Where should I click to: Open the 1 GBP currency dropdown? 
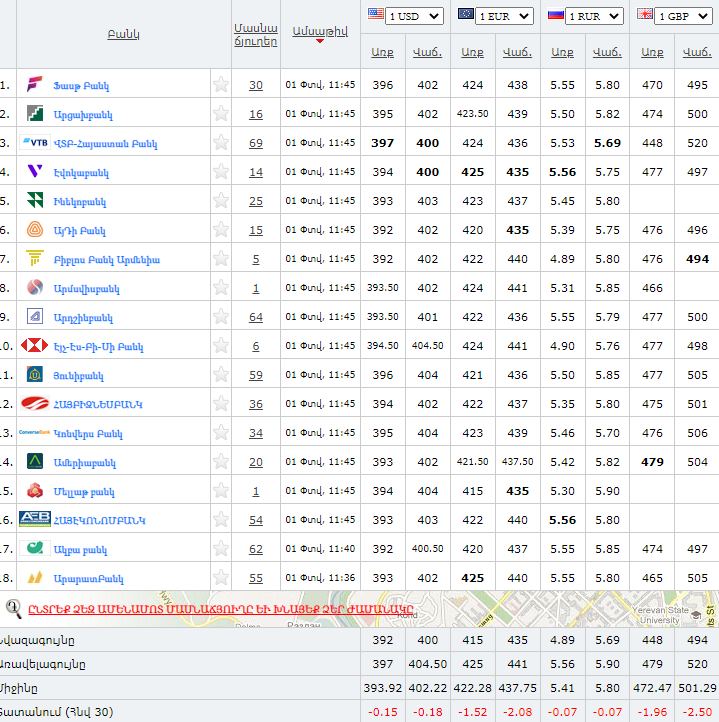tap(684, 16)
